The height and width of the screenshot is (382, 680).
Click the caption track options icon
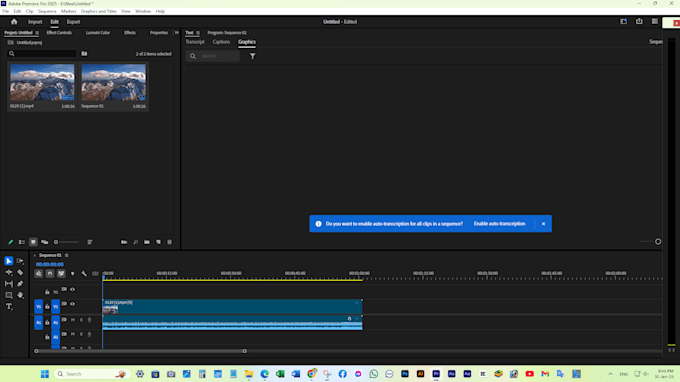pos(95,274)
